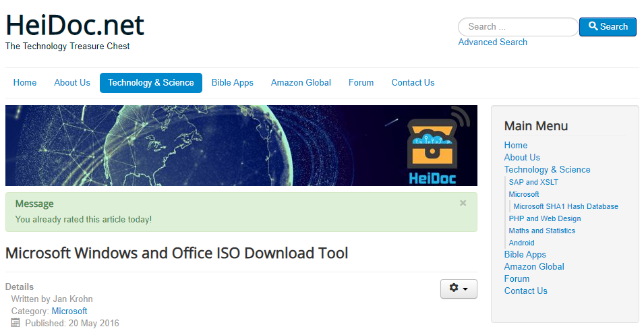Open About Us in Main Menu sidebar
Viewport: 644px width, 331px height.
(522, 157)
